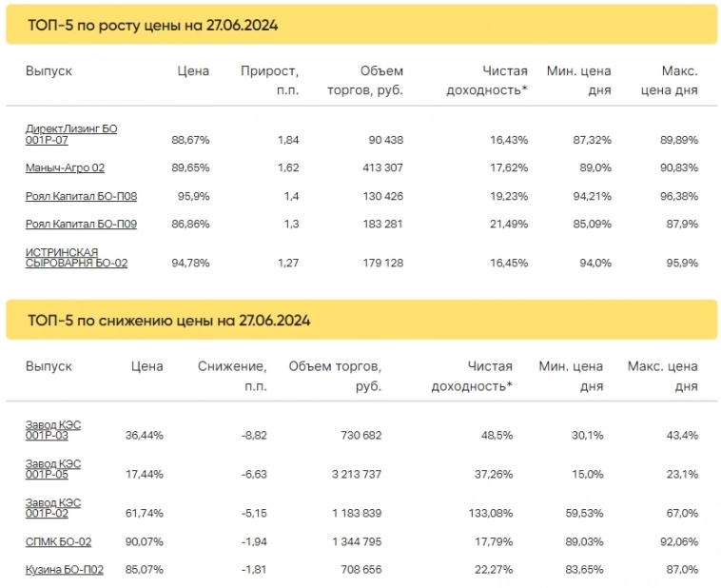
Task: Click the 'Снижение, п.п.' column header
Action: (232, 376)
